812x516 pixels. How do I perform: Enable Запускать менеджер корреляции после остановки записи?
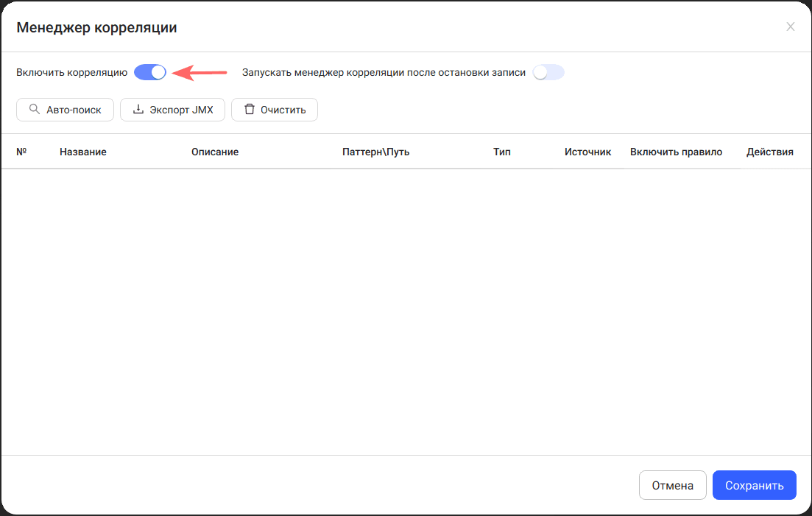[x=548, y=72]
